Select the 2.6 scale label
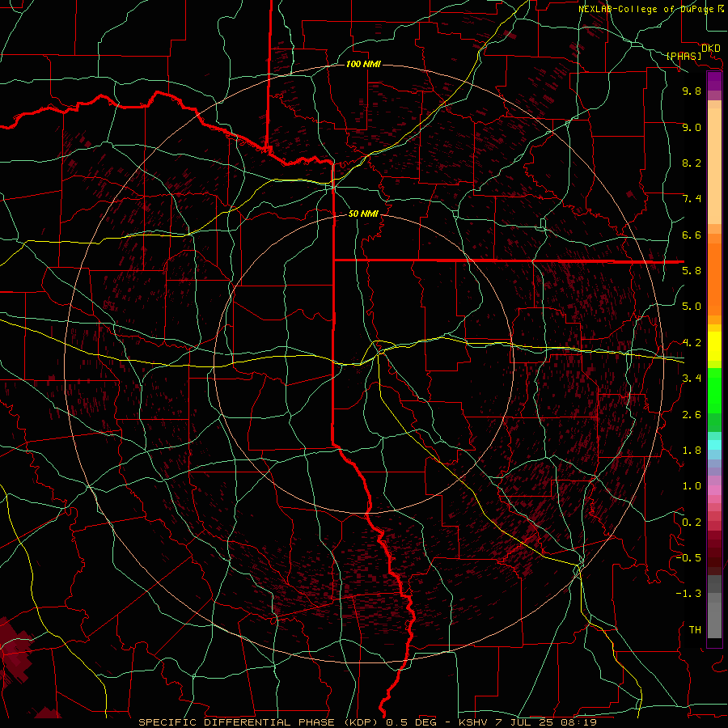 point(692,415)
